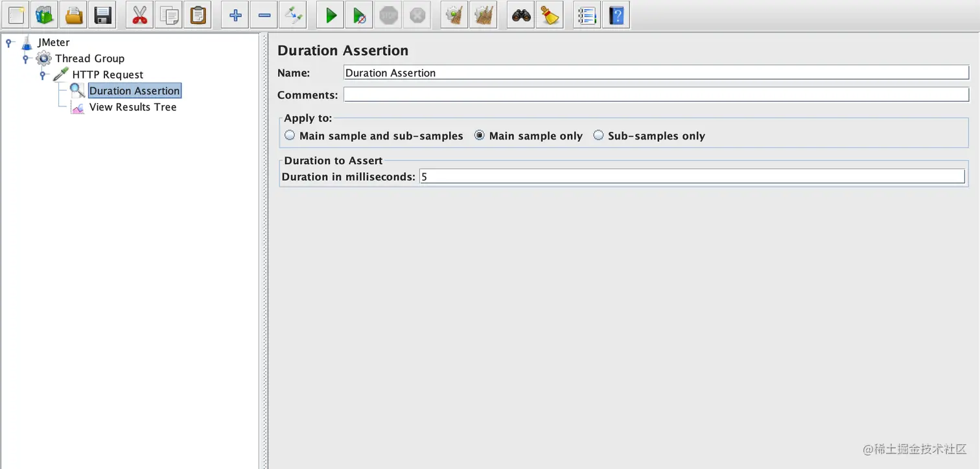Viewport: 980px width, 469px height.
Task: Click the Cut scissors icon
Action: tap(139, 15)
